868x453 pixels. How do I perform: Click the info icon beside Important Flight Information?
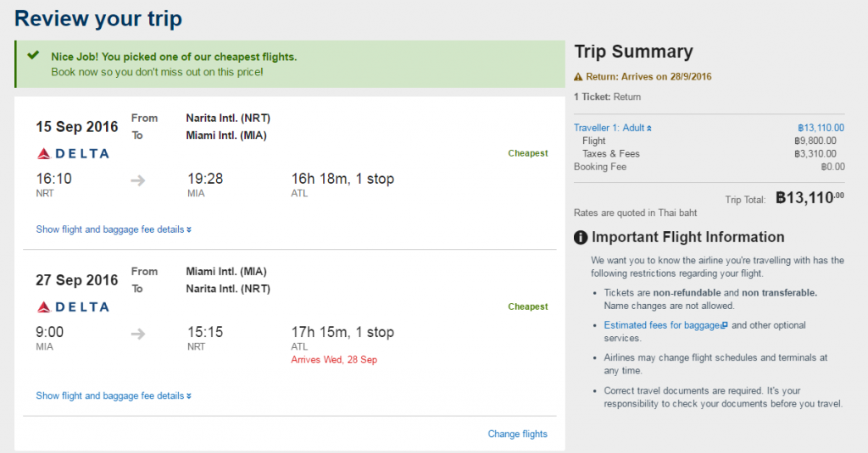tap(581, 237)
